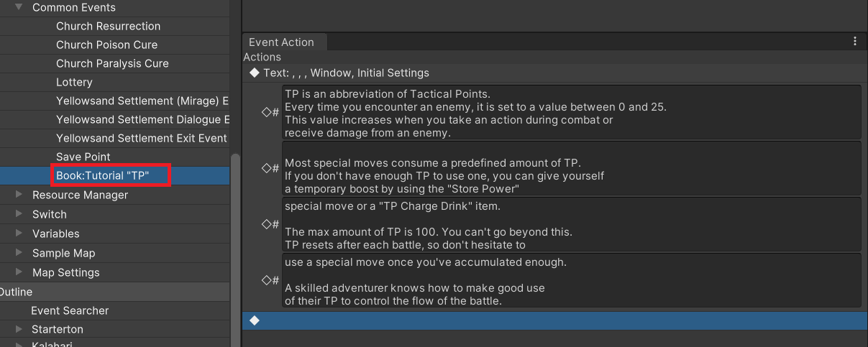Collapse the Common Events tree node
The image size is (868, 347).
19,7
